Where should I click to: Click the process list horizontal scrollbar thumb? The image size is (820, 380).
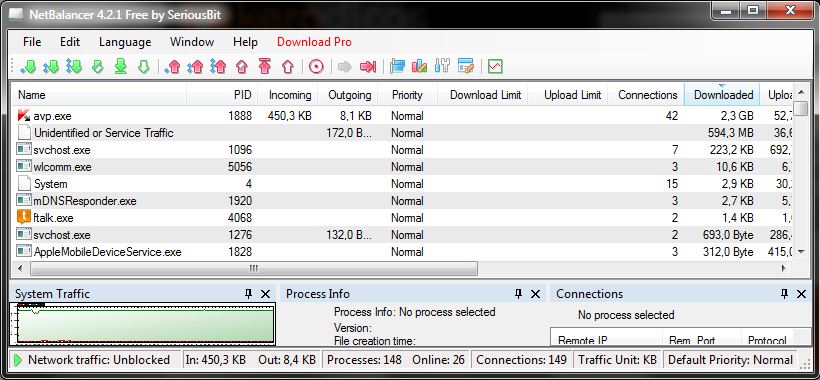254,269
